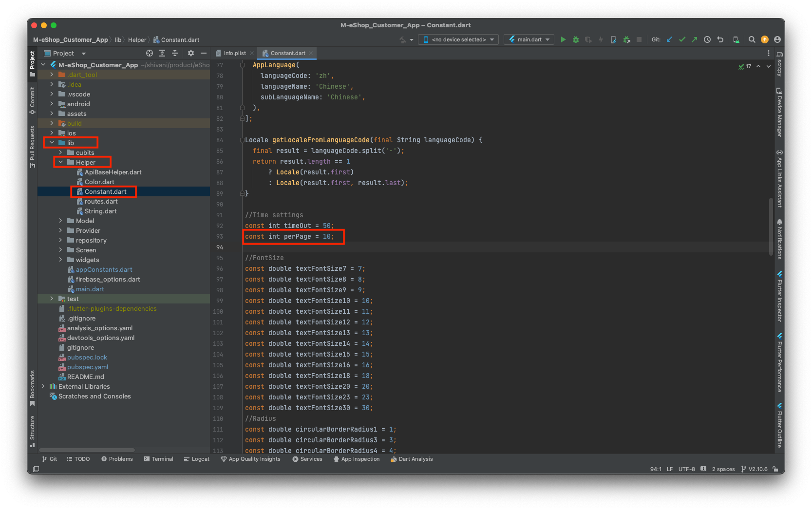Expand External Libraries node

[x=43, y=386]
